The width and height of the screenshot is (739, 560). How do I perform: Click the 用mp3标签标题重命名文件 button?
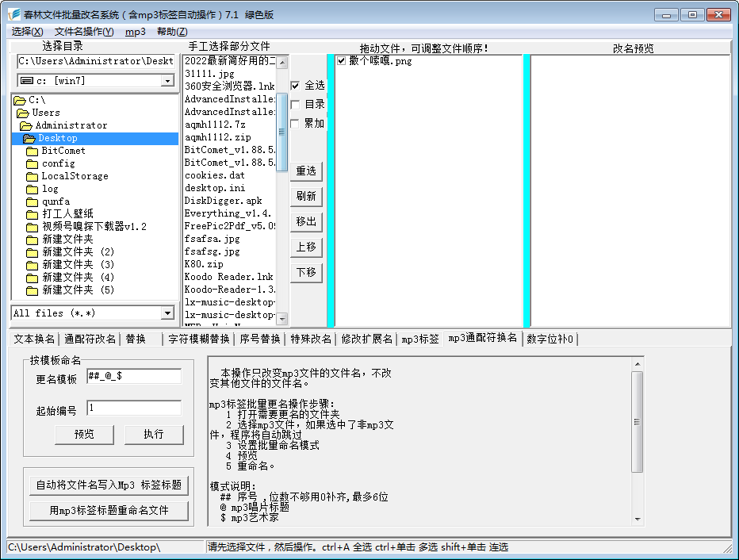tap(109, 510)
